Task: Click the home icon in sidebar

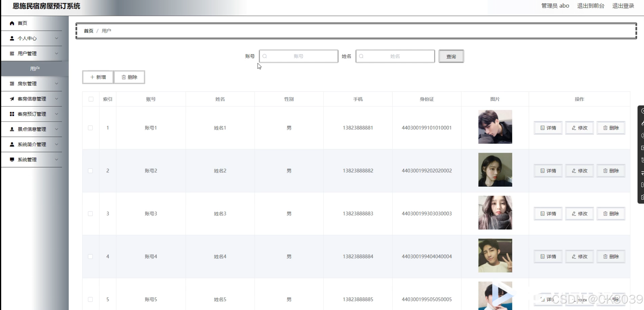Action: [12, 23]
